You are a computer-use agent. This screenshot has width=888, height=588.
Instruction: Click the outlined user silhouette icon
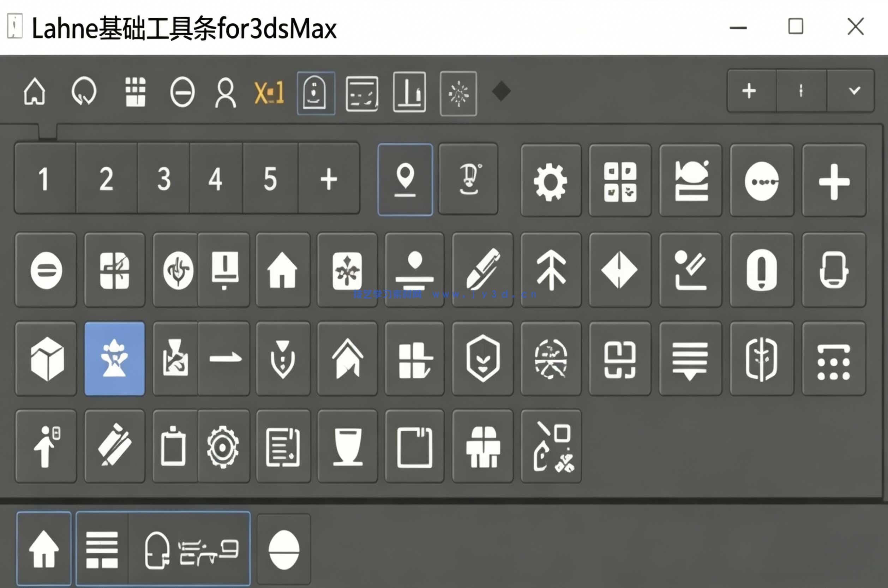pos(226,92)
